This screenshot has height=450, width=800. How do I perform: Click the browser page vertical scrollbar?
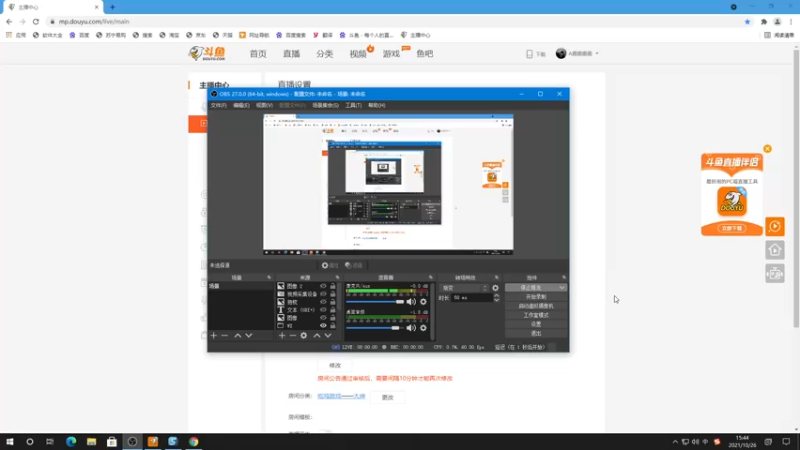[796, 189]
